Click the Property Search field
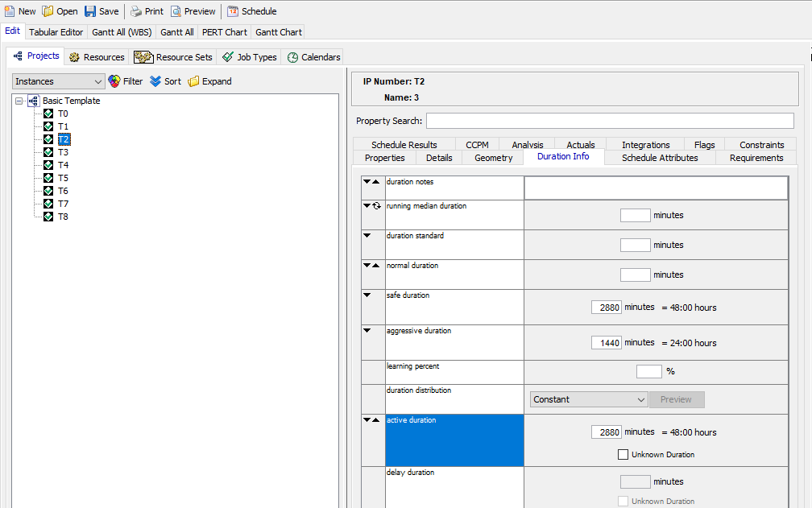This screenshot has height=508, width=812. click(609, 121)
